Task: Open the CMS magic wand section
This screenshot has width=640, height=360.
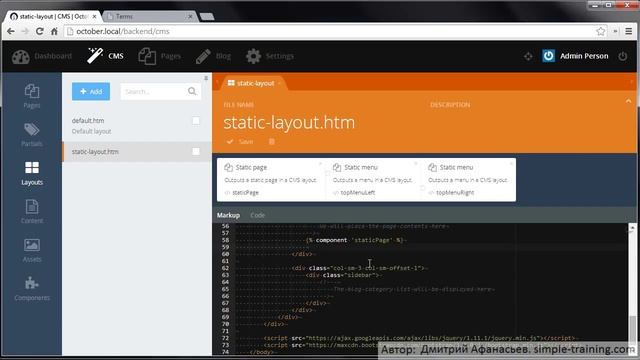Action: pyautogui.click(x=105, y=56)
